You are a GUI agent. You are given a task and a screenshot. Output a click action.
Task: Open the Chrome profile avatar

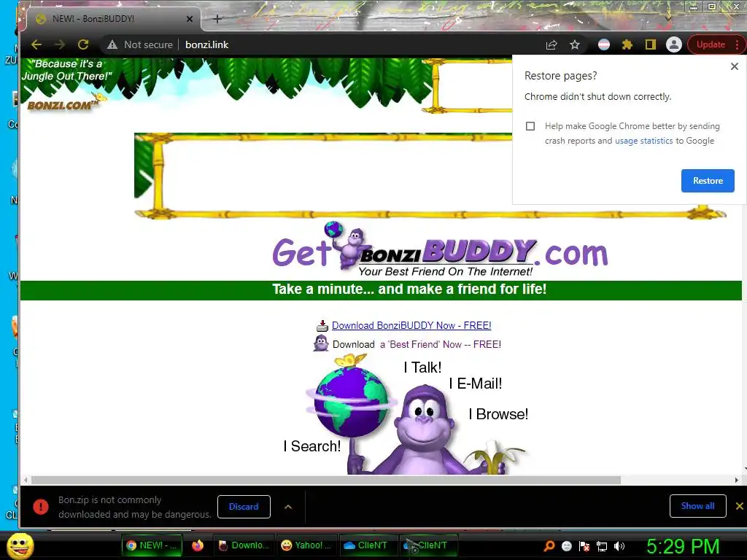pyautogui.click(x=673, y=44)
